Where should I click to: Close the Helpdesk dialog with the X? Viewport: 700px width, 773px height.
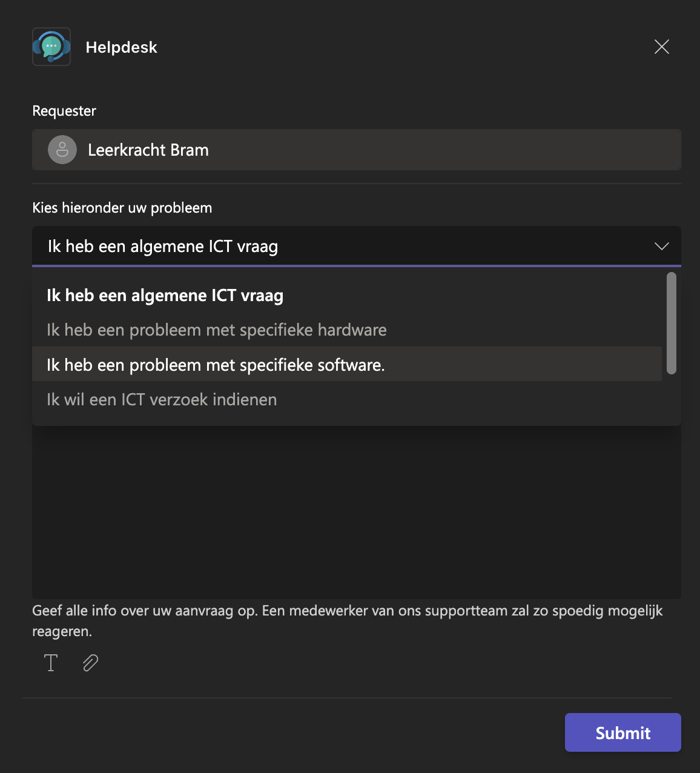661,47
